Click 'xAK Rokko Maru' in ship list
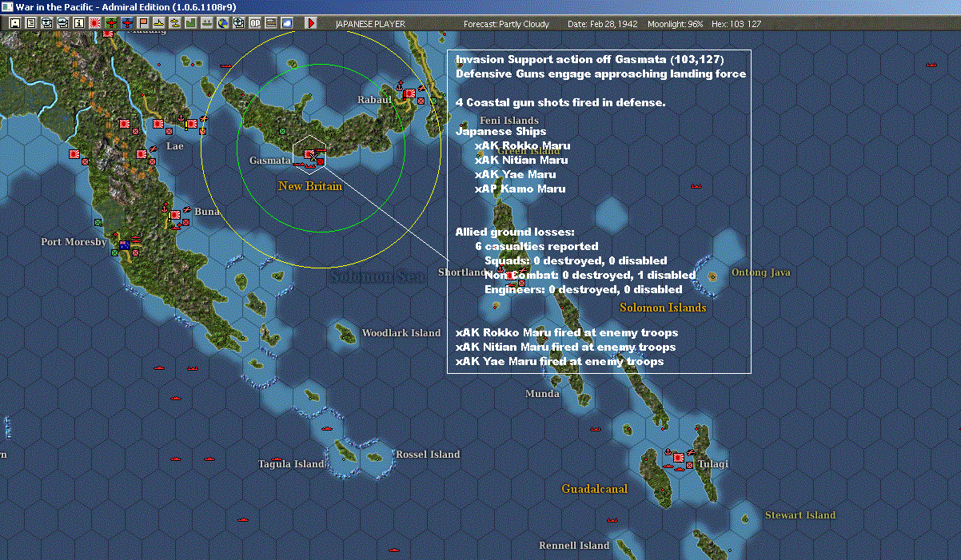This screenshot has width=961, height=560. pos(522,145)
